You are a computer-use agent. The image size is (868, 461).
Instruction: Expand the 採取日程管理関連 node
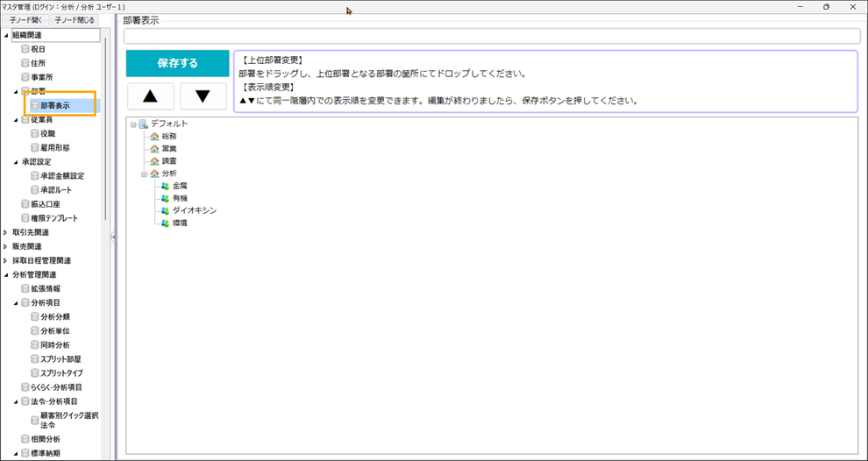(6, 260)
